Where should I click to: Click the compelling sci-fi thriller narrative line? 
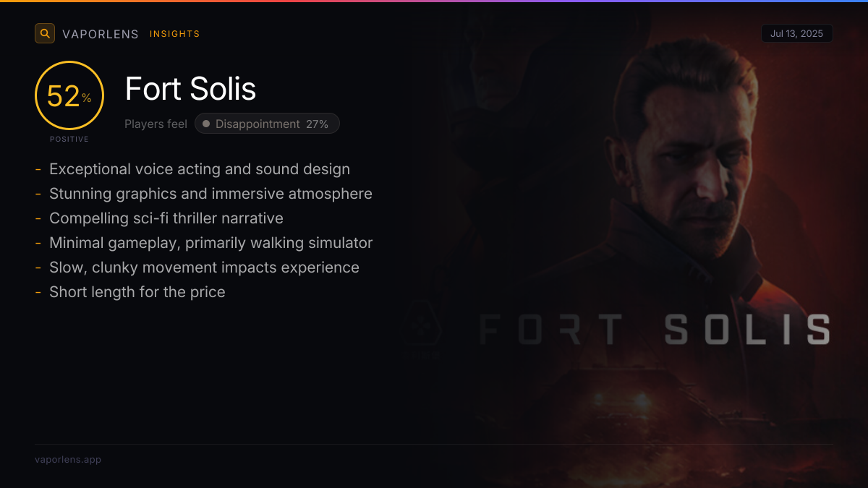166,218
